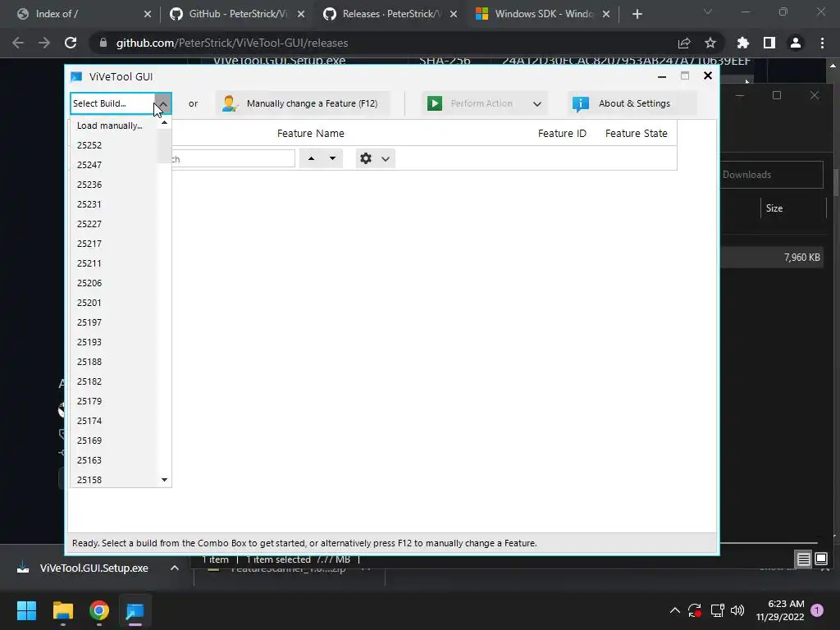
Task: Select build 25163 entry
Action: [x=113, y=460]
